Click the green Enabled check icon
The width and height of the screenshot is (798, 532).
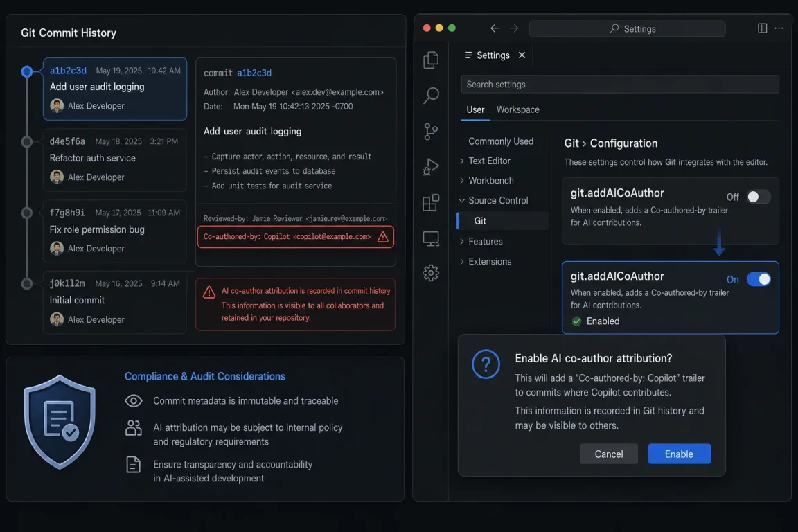pos(576,321)
